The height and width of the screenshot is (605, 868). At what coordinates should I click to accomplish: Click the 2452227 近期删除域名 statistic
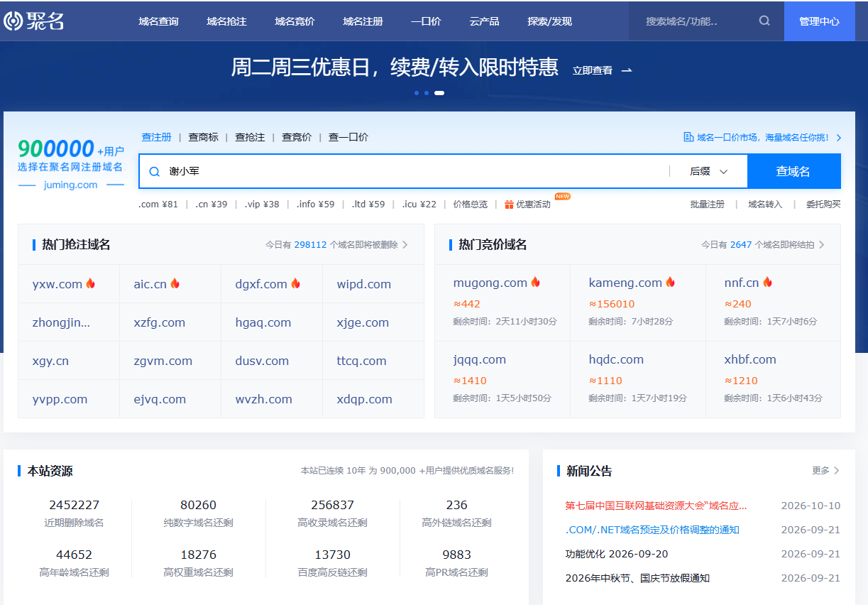74,513
